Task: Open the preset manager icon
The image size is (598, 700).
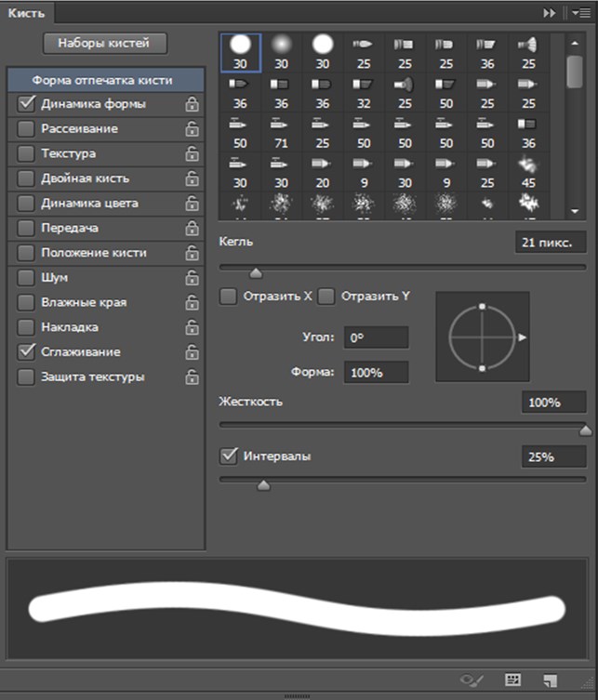Action: [512, 680]
